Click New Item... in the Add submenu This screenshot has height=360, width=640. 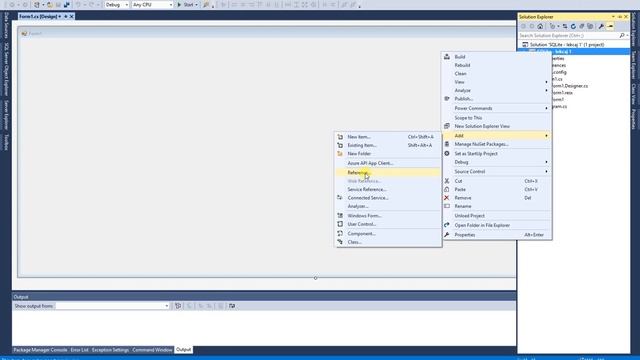(x=388, y=137)
